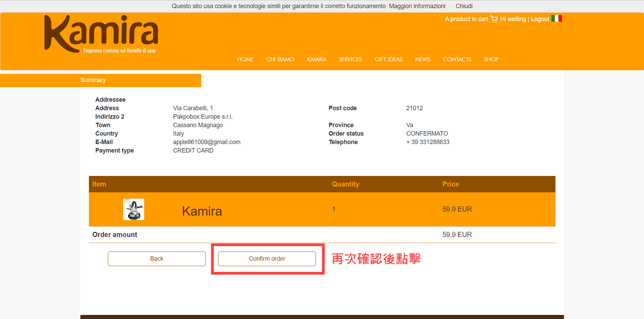This screenshot has height=319, width=644.
Task: Click the Logout link
Action: (540, 19)
